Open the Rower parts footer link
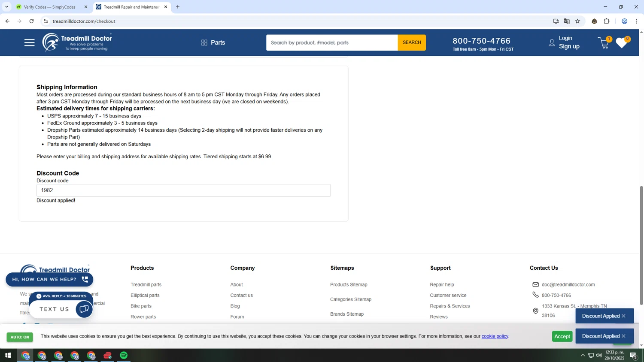Image resolution: width=644 pixels, height=362 pixels. tap(143, 317)
